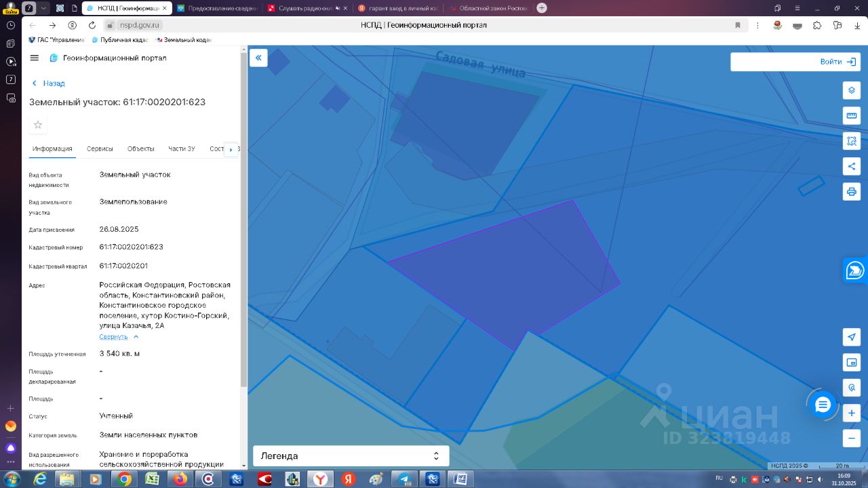Image resolution: width=868 pixels, height=488 pixels.
Task: Switch to the Информация tab
Action: tap(52, 149)
